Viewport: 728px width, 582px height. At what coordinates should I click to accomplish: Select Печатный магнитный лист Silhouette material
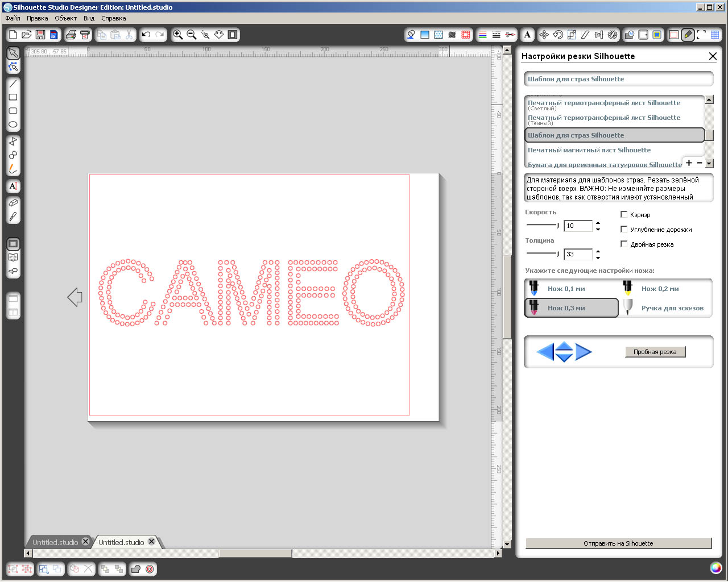click(x=589, y=150)
